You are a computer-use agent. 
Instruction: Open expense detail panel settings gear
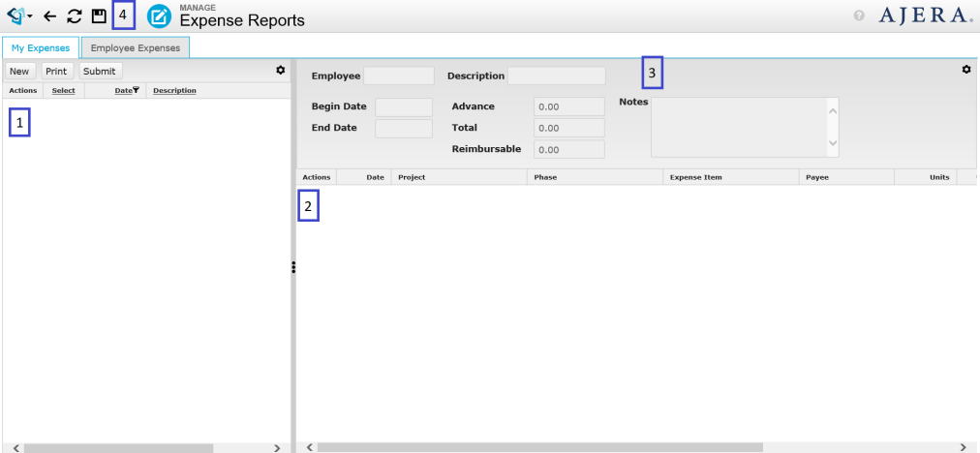click(x=965, y=70)
